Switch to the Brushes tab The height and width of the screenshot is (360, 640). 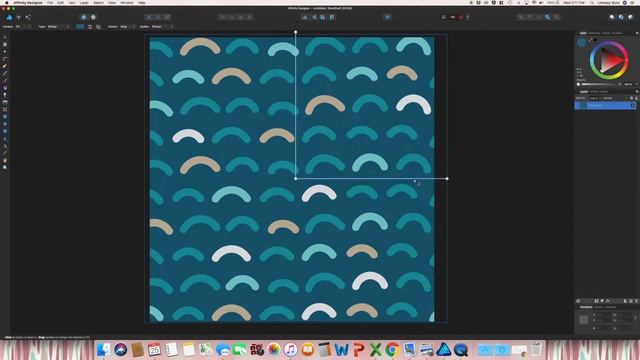coord(617,33)
